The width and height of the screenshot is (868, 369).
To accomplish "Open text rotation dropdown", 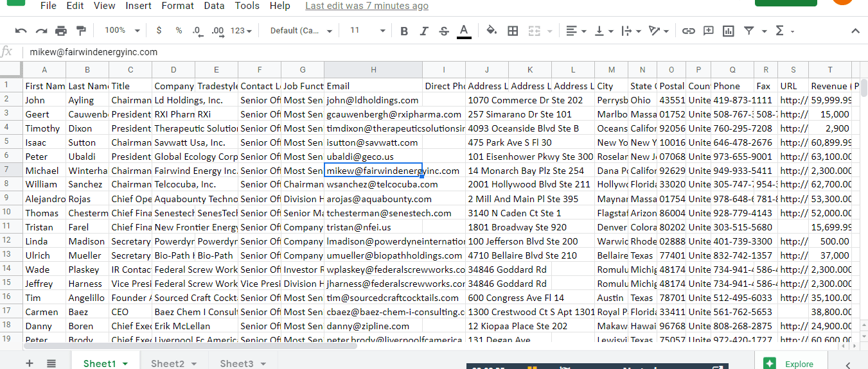I will pyautogui.click(x=659, y=31).
